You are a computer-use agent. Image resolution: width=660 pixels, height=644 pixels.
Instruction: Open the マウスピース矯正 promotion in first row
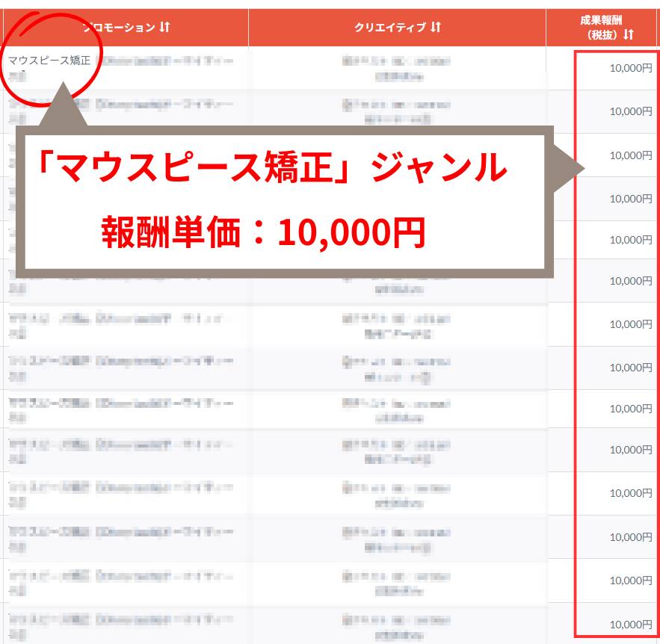pos(49,61)
